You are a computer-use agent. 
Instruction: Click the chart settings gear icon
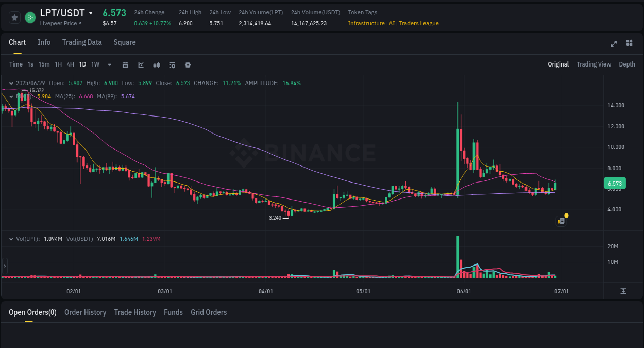(x=188, y=64)
